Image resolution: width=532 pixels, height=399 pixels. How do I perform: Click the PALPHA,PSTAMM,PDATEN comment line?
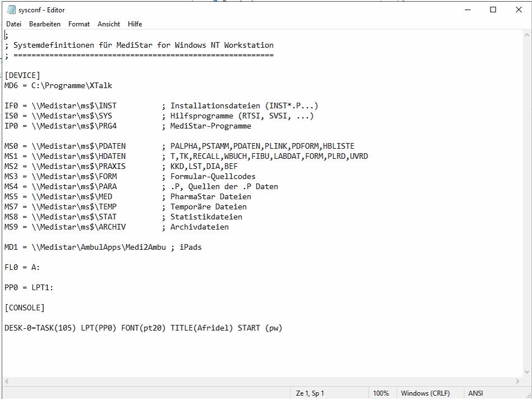coord(262,146)
